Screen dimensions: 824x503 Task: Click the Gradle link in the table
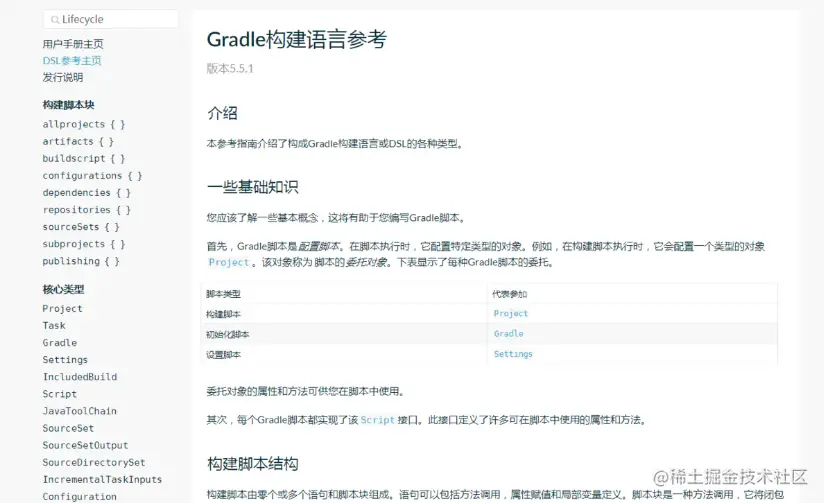(509, 334)
